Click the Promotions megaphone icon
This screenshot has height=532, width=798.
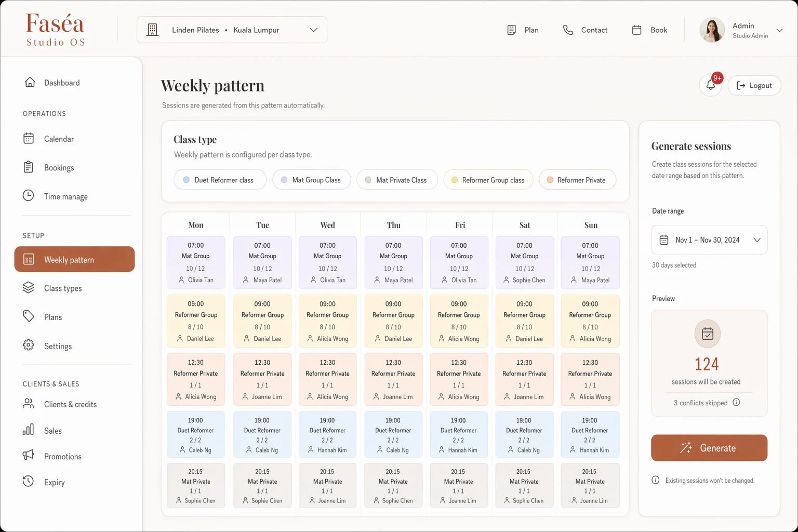tap(29, 456)
